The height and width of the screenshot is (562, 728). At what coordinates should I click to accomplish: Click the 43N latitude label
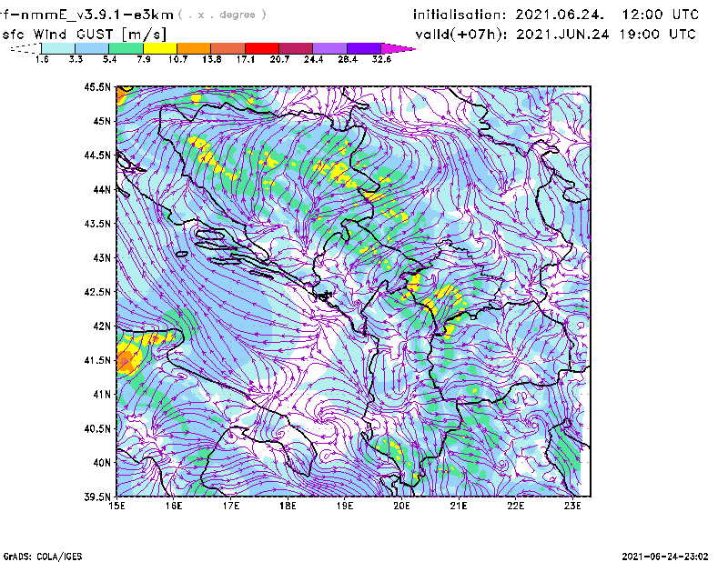click(102, 257)
